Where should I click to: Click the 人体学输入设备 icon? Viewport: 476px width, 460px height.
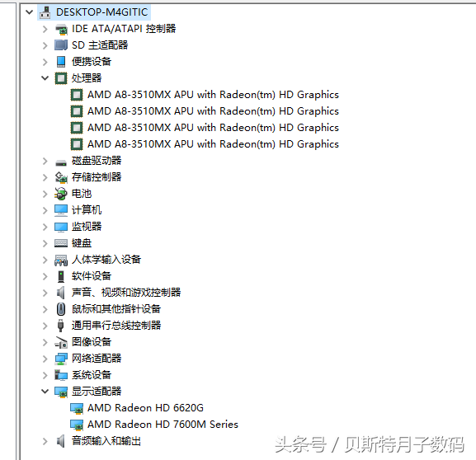pyautogui.click(x=61, y=260)
